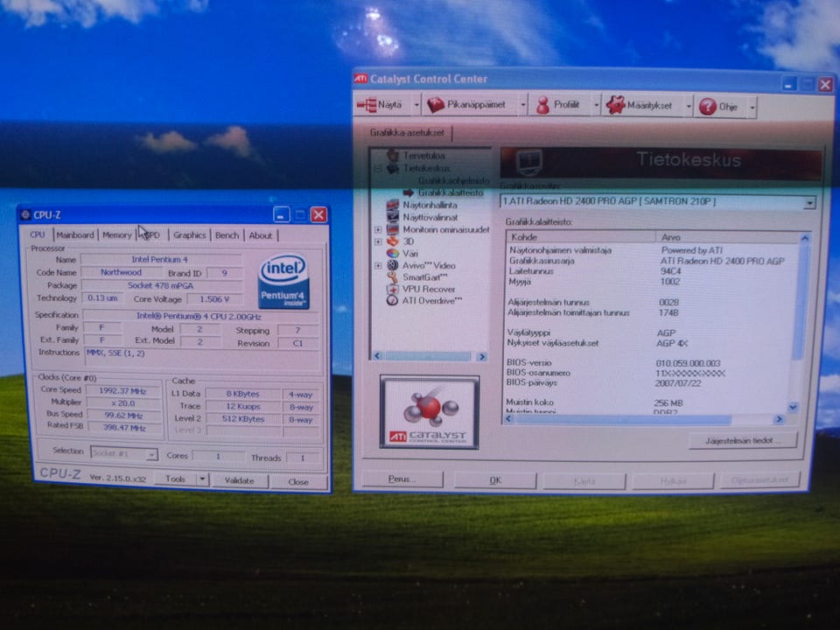Select the 3D tree item
Image resolution: width=840 pixels, height=630 pixels.
coord(409,241)
